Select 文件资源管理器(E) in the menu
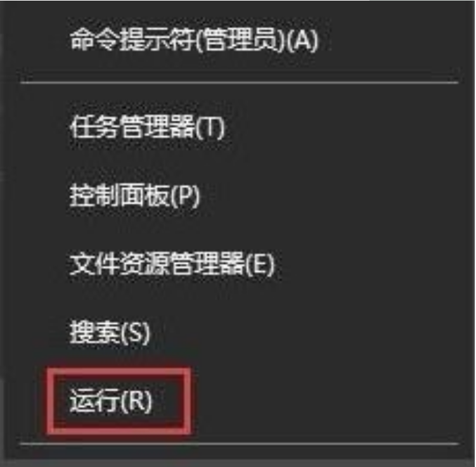The width and height of the screenshot is (476, 467). 172,264
